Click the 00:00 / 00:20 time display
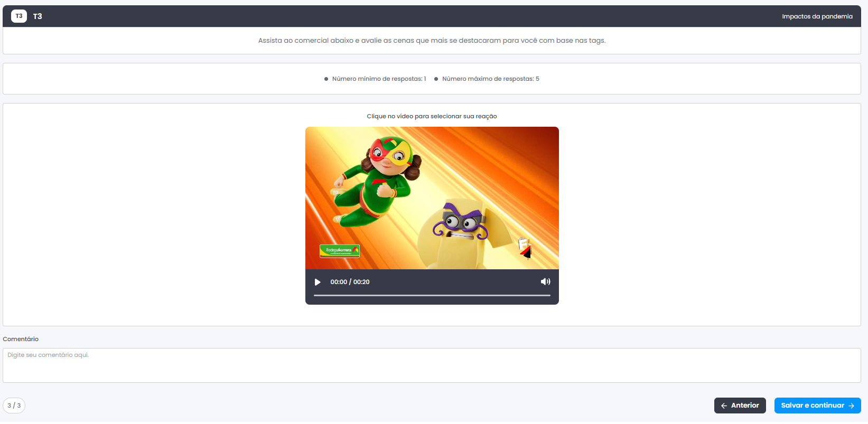This screenshot has height=424, width=868. click(x=350, y=282)
